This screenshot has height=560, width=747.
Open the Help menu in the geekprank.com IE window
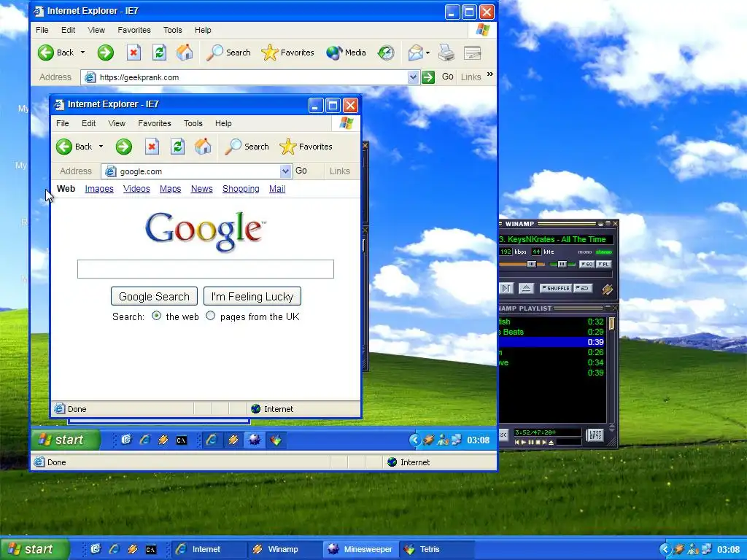pyautogui.click(x=203, y=30)
